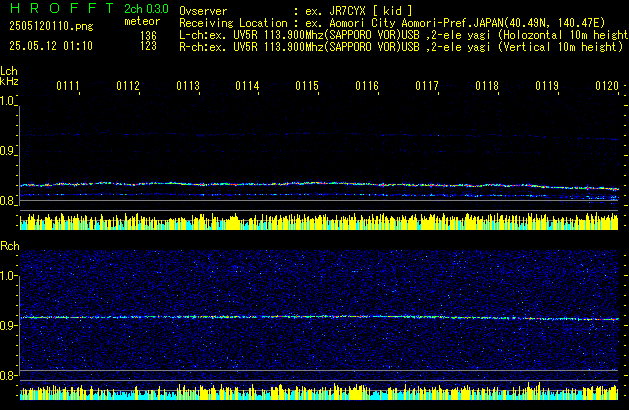Image resolution: width=629 pixels, height=410 pixels.
Task: Click the 0118 time marker
Action: [x=487, y=86]
